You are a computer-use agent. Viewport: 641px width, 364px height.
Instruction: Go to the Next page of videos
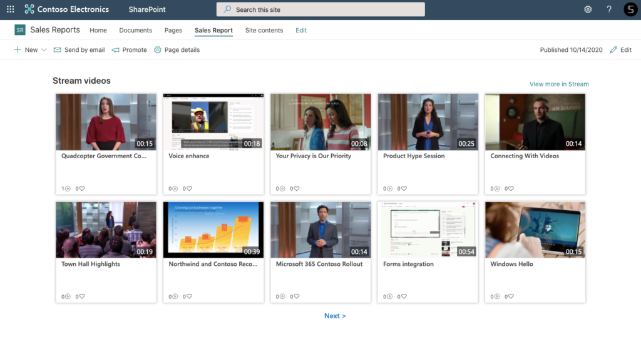pos(335,316)
